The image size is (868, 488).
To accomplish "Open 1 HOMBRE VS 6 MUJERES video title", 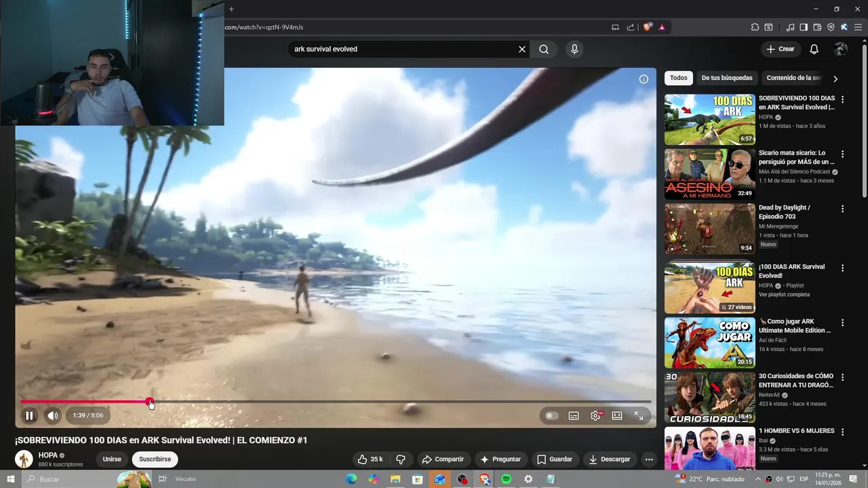I will (796, 431).
